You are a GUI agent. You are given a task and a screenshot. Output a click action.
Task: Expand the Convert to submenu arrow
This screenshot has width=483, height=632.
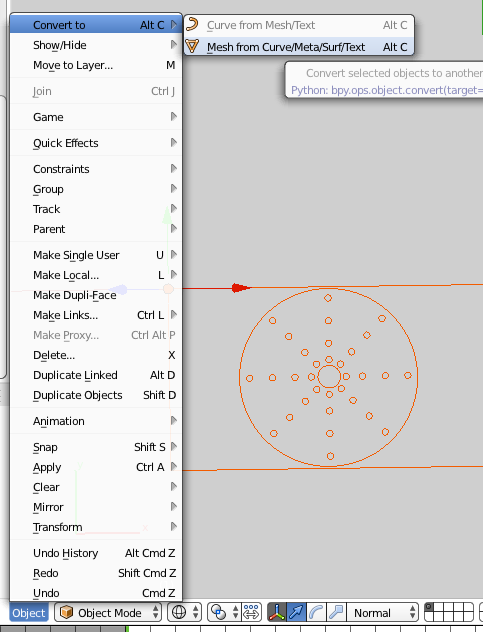point(173,25)
